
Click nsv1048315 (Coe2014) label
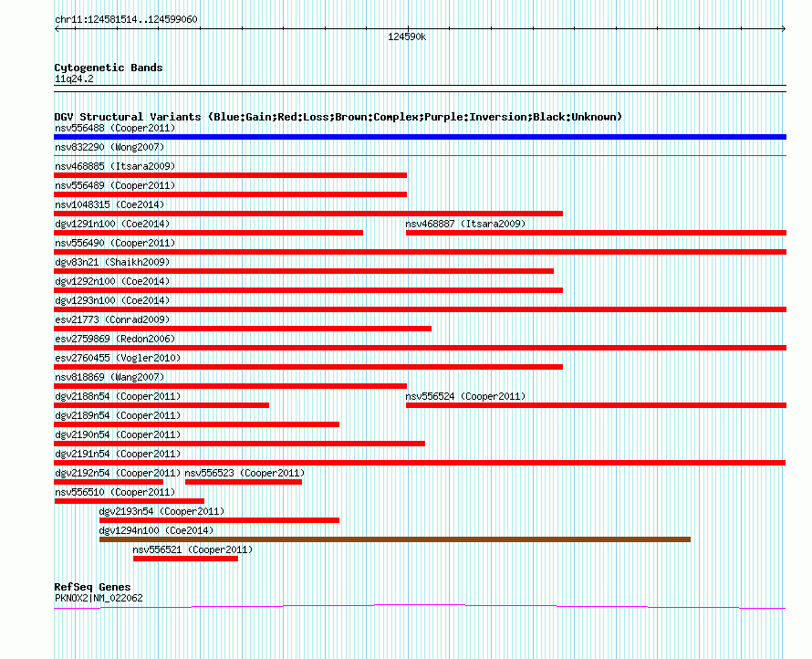[x=109, y=204]
